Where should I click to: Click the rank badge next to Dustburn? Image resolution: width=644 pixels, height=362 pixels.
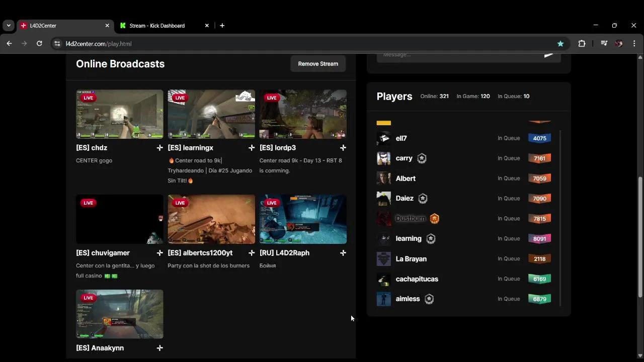[x=434, y=218]
